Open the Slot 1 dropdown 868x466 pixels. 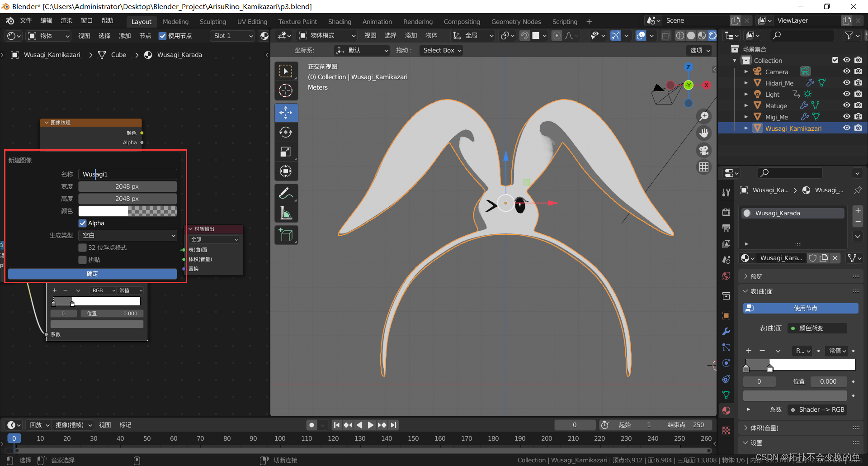(x=233, y=36)
